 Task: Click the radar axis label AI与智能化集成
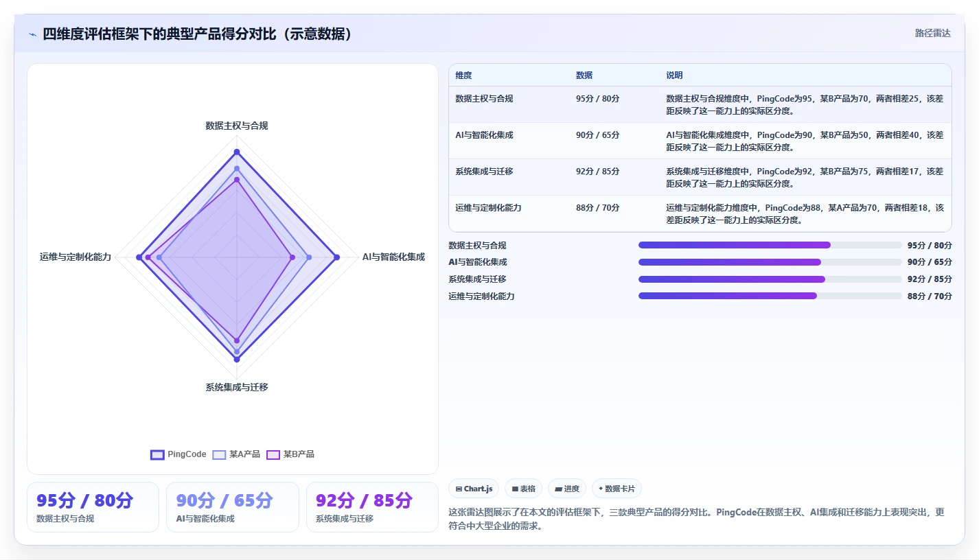[393, 257]
